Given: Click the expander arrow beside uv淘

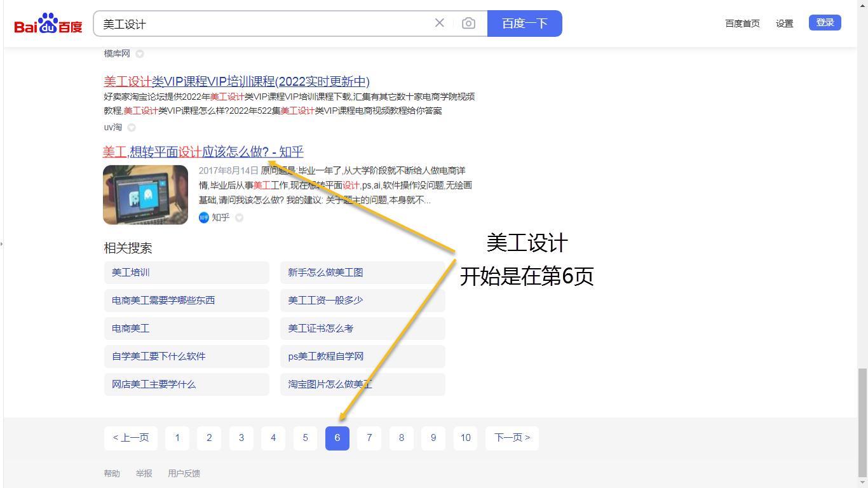Looking at the screenshot, I should pos(132,127).
